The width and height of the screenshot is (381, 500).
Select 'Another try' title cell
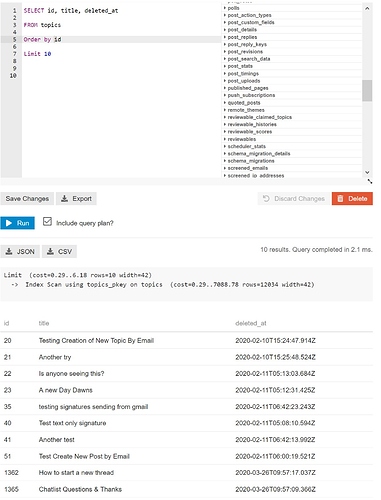pyautogui.click(x=55, y=357)
